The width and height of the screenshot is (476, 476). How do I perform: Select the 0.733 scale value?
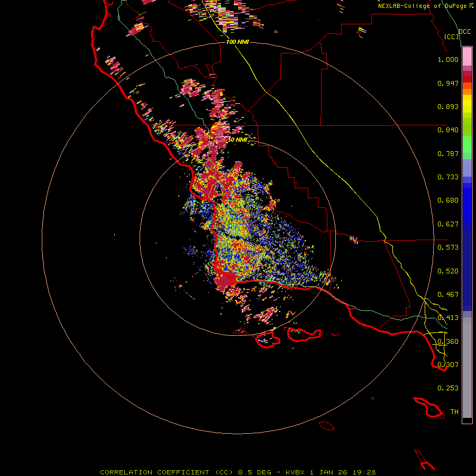(x=448, y=177)
